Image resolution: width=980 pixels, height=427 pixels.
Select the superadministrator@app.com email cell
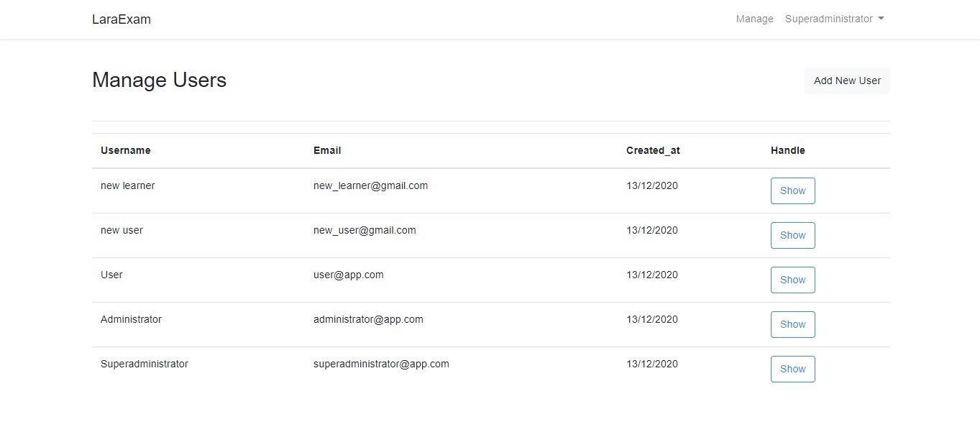(381, 364)
